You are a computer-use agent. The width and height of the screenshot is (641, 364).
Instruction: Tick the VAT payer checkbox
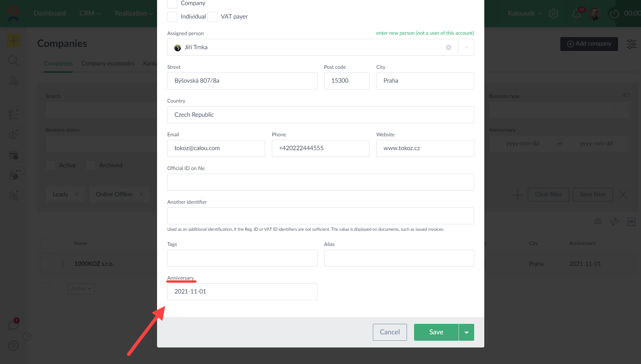coord(212,17)
